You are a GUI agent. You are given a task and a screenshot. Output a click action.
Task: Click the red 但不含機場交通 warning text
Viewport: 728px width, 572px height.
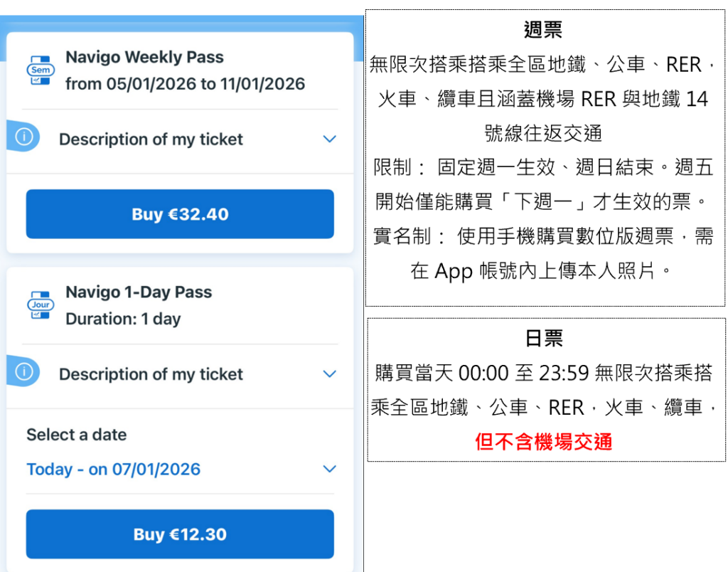click(x=544, y=442)
